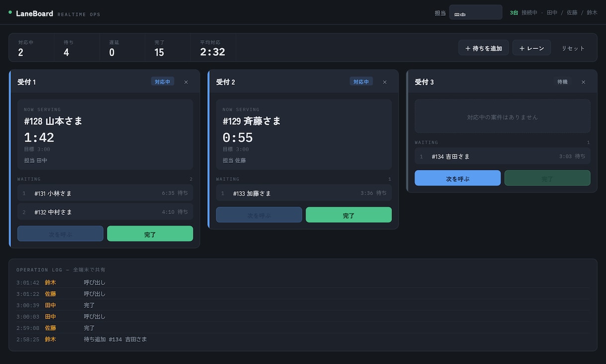The width and height of the screenshot is (606, 364).
Task: Click the #129 斉藤さま now-serving name
Action: click(x=252, y=121)
